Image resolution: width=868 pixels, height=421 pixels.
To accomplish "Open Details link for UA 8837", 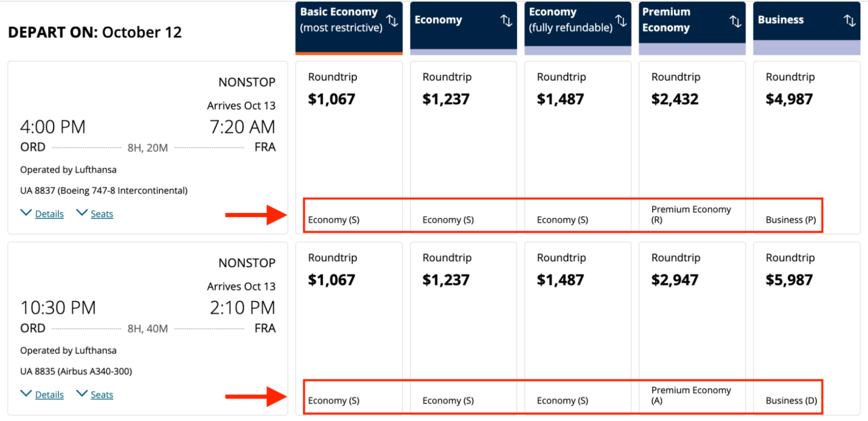I will coord(49,214).
